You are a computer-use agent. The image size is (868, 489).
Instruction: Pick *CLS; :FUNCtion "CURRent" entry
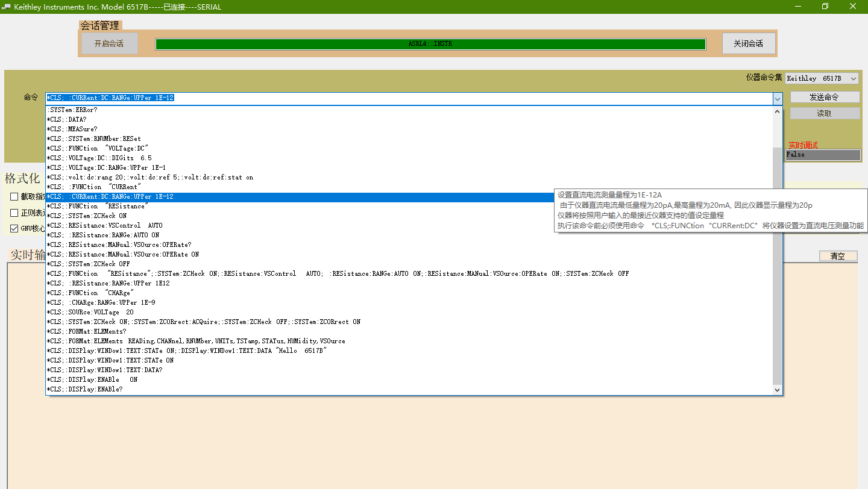(409, 187)
